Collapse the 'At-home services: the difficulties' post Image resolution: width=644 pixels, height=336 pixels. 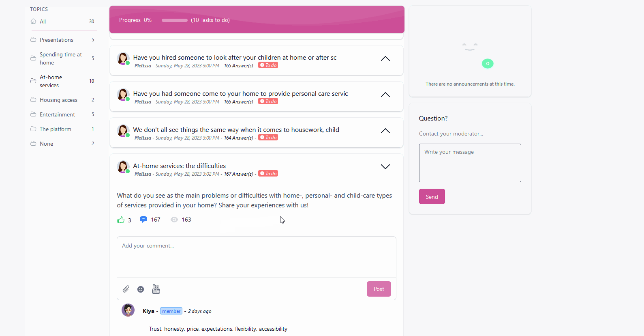[x=385, y=166]
